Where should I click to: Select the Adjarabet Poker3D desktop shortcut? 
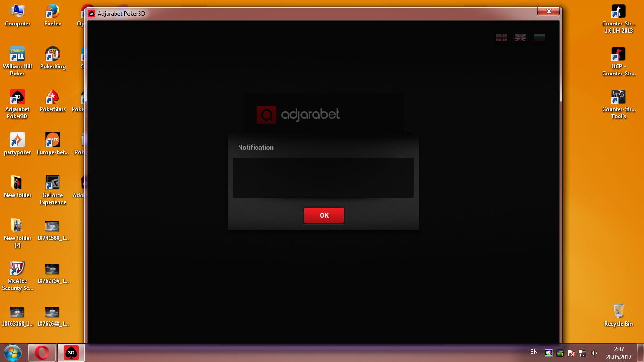click(x=17, y=105)
